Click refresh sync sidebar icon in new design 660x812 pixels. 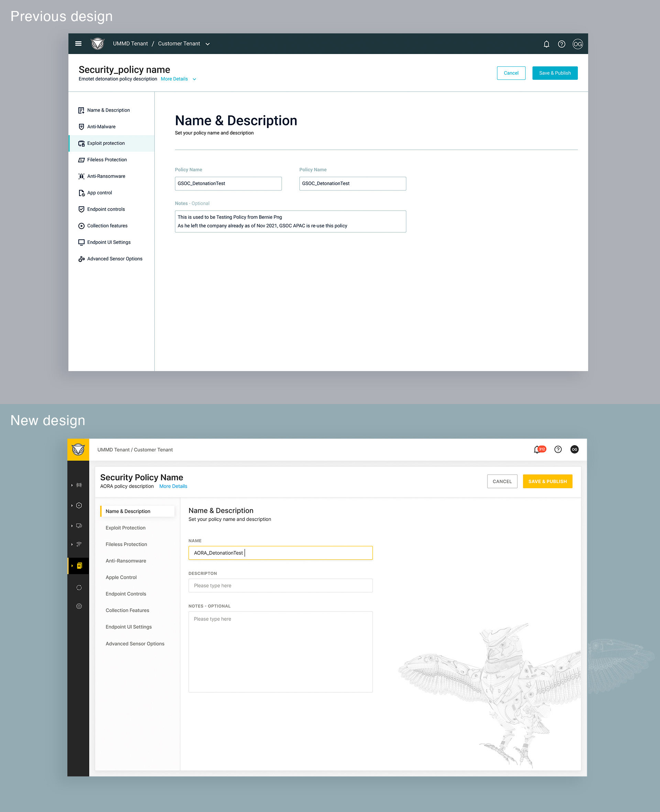pyautogui.click(x=79, y=588)
